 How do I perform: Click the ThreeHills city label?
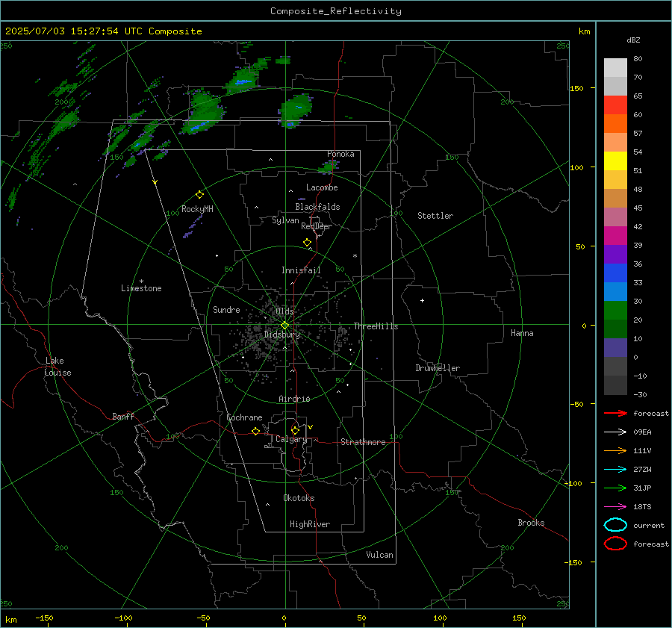point(376,326)
